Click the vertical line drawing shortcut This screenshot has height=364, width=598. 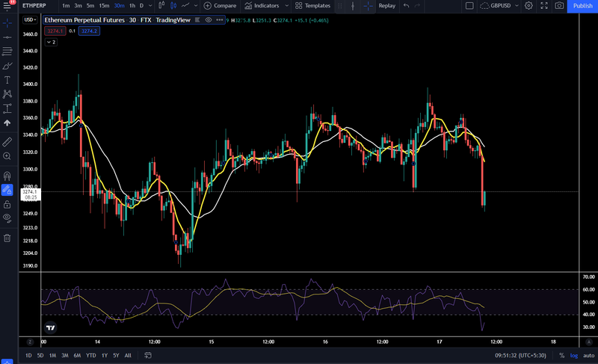click(x=353, y=6)
